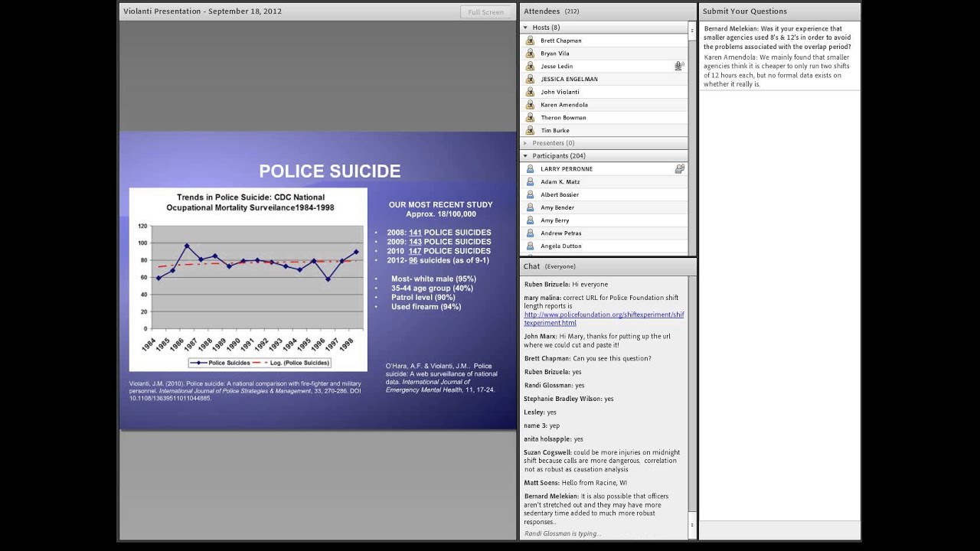Collapse the Participants (204) group
Viewport: 980px width, 551px height.
[526, 156]
